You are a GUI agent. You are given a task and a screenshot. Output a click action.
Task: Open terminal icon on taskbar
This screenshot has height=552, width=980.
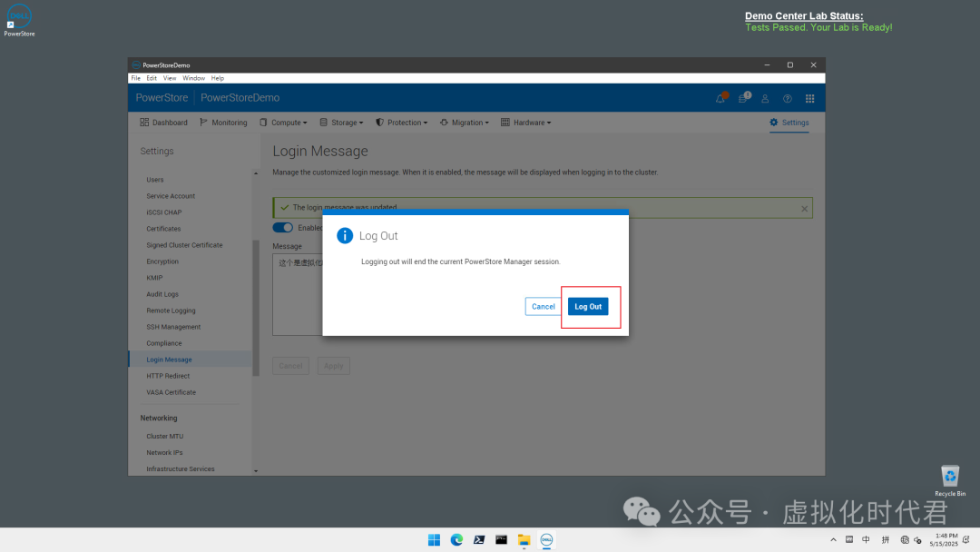501,539
